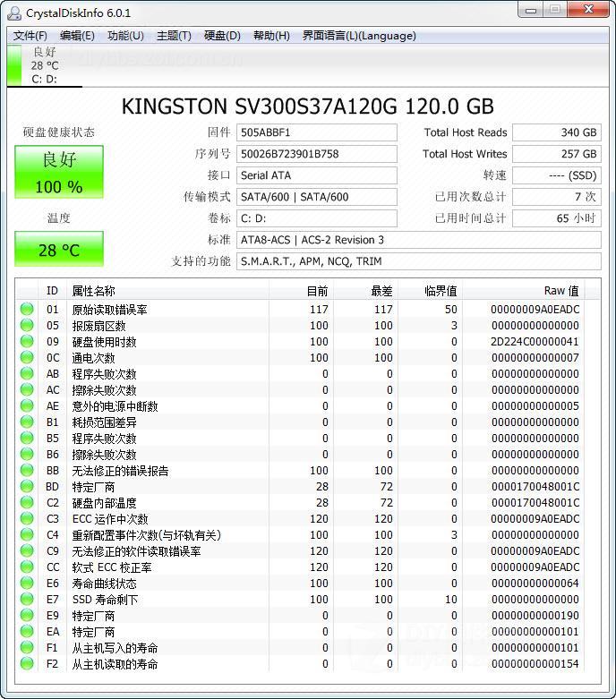Click status icon for C3 ECC 运作中次数
The height and width of the screenshot is (699, 616).
27,518
